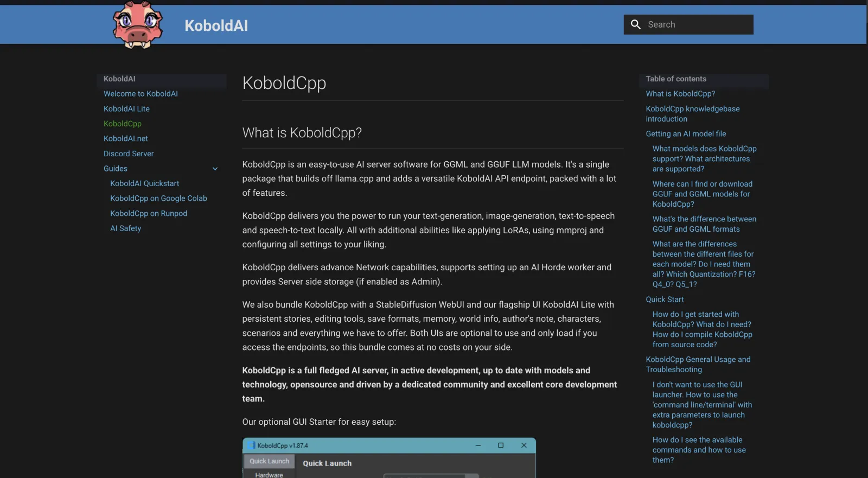868x478 pixels.
Task: Open 'Where can I find or download GGUF' entry
Action: (x=703, y=194)
